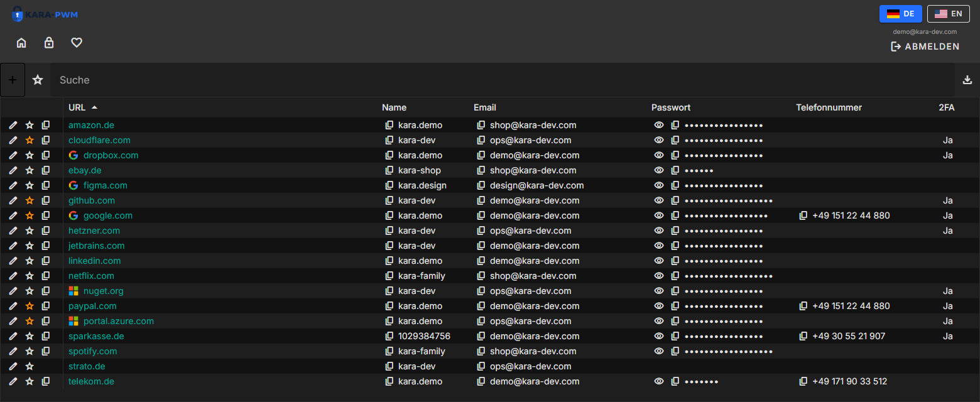The height and width of the screenshot is (402, 980).
Task: Sort by the Email column header
Action: pyautogui.click(x=485, y=107)
